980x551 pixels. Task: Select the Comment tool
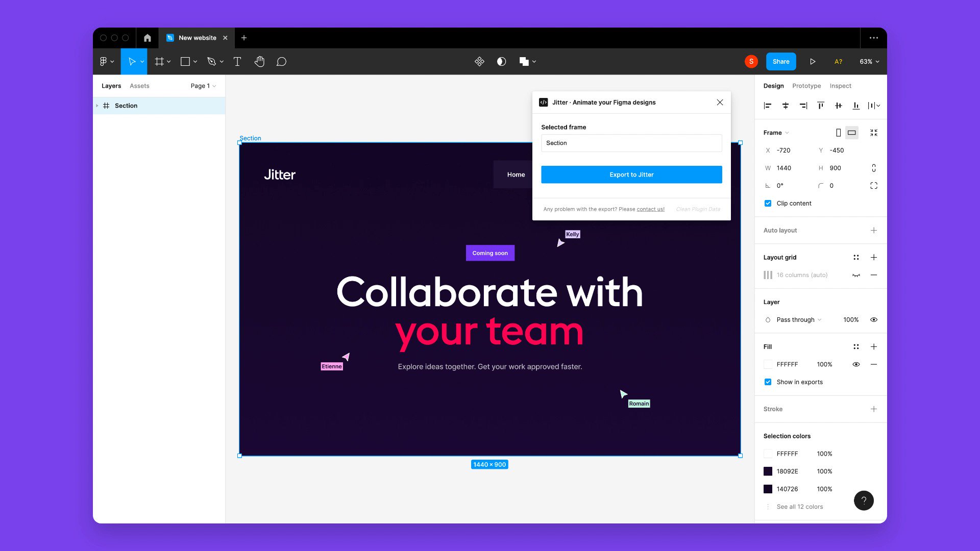tap(281, 62)
